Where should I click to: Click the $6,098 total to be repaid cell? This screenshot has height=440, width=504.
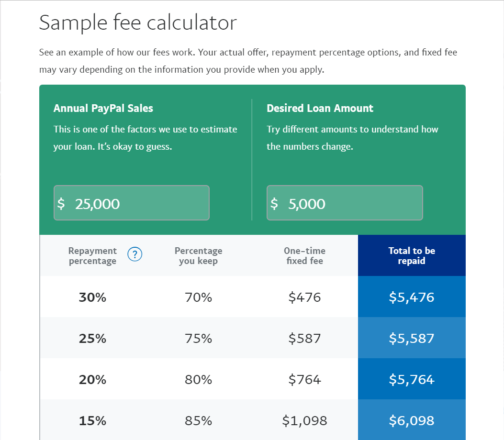[412, 421]
